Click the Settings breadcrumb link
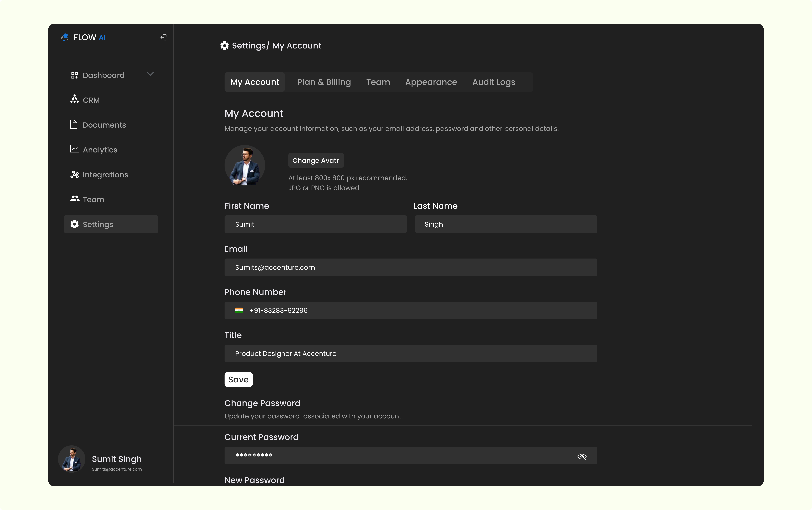The width and height of the screenshot is (812, 510). coord(249,46)
